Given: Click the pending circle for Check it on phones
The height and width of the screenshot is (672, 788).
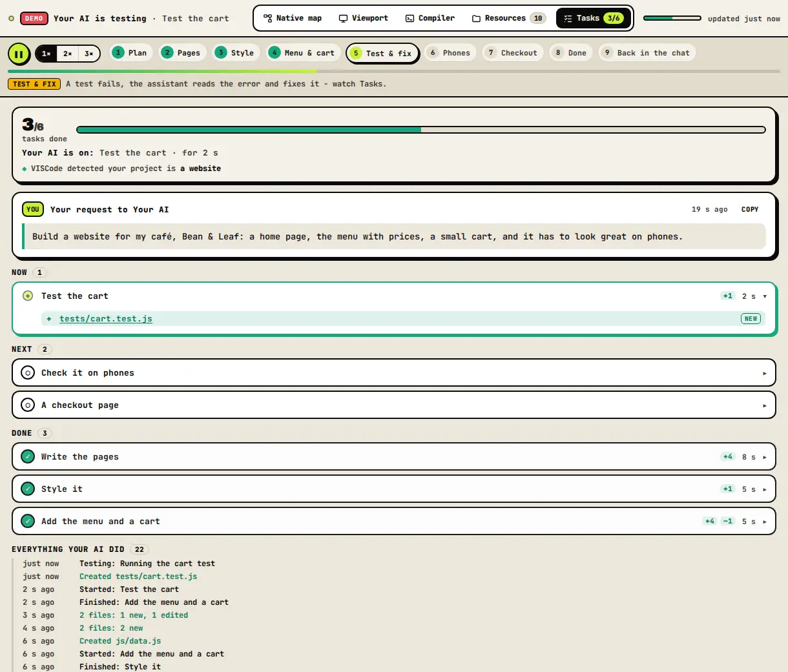Looking at the screenshot, I should pos(28,372).
